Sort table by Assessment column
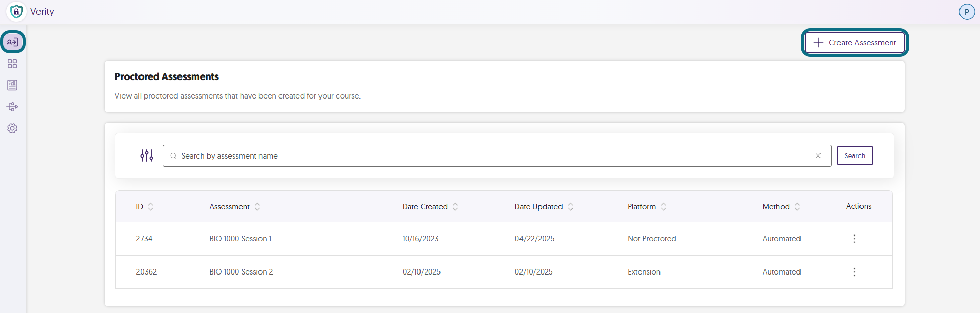 coord(257,207)
